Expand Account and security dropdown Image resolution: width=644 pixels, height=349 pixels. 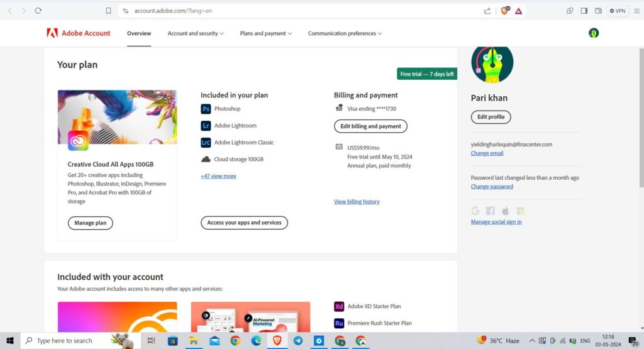(x=196, y=33)
